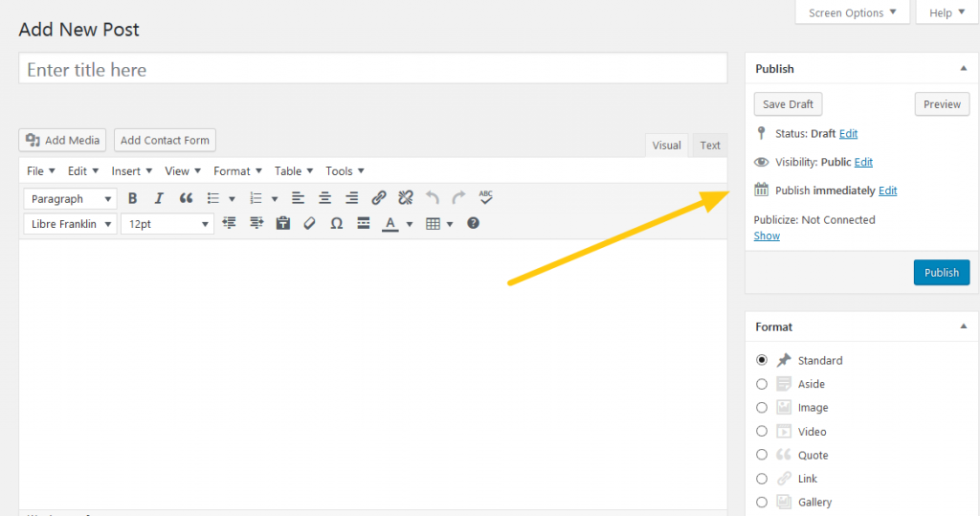Image resolution: width=980 pixels, height=516 pixels.
Task: Select the Link post format
Action: (x=761, y=479)
